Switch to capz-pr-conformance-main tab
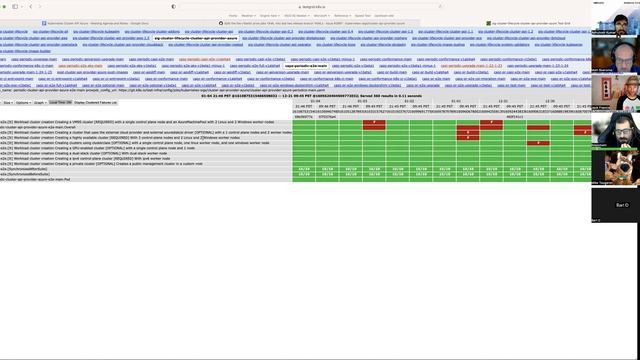Viewport: 640px width, 360px height. click(166, 79)
